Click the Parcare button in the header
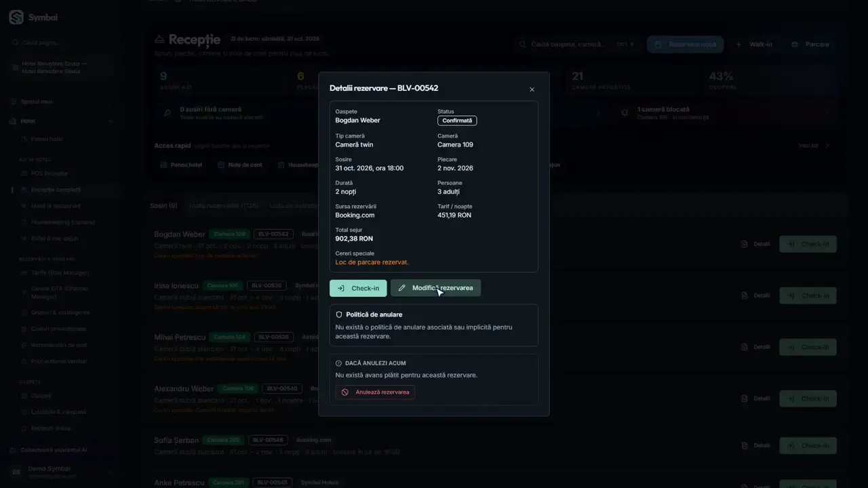 point(810,45)
